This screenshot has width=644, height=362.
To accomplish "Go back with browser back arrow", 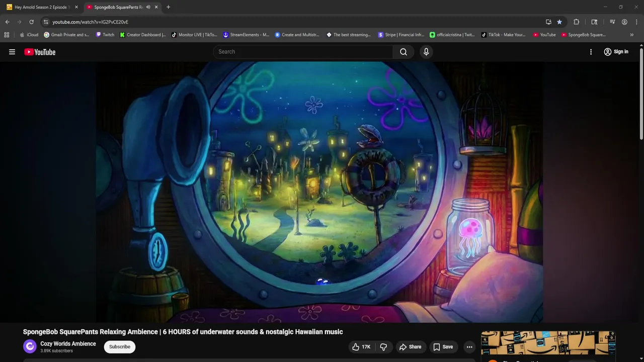I will point(7,22).
